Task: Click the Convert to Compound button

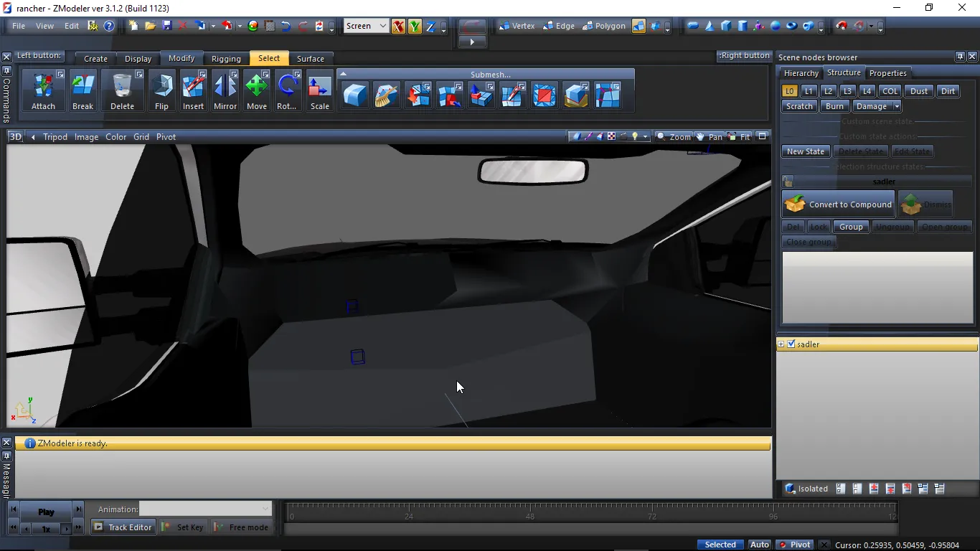Action: (x=838, y=204)
